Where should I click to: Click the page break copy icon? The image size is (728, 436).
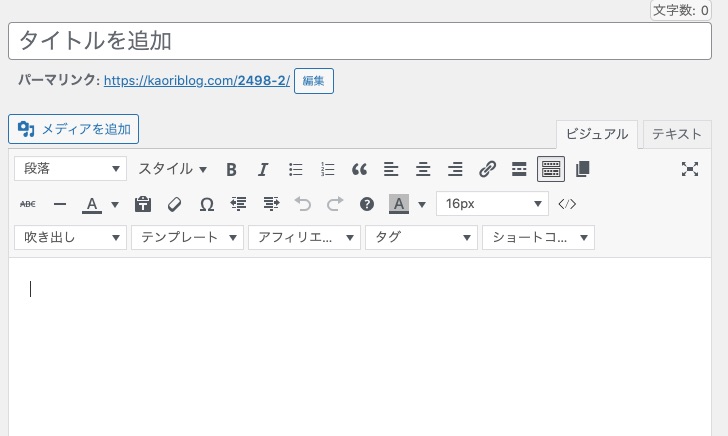[583, 169]
